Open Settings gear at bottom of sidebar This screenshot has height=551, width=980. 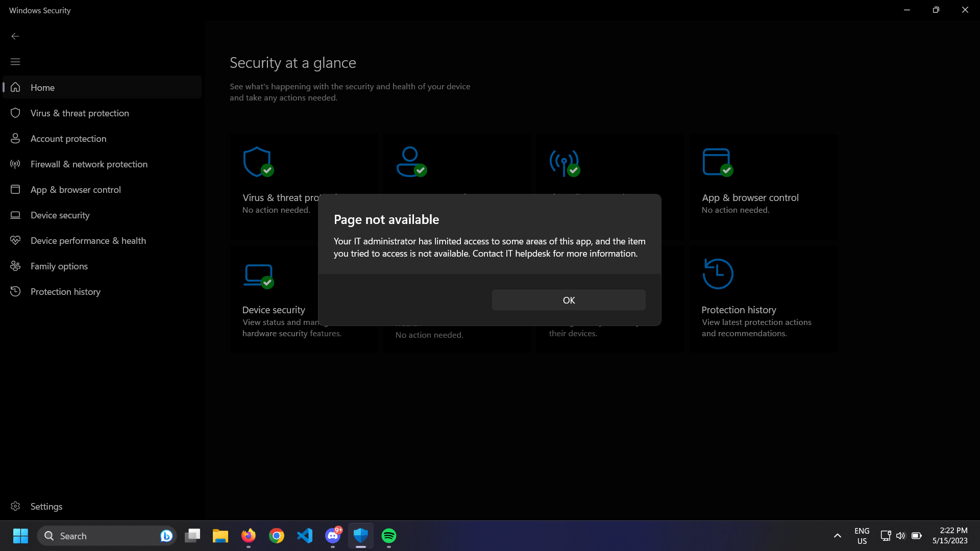[x=15, y=506]
